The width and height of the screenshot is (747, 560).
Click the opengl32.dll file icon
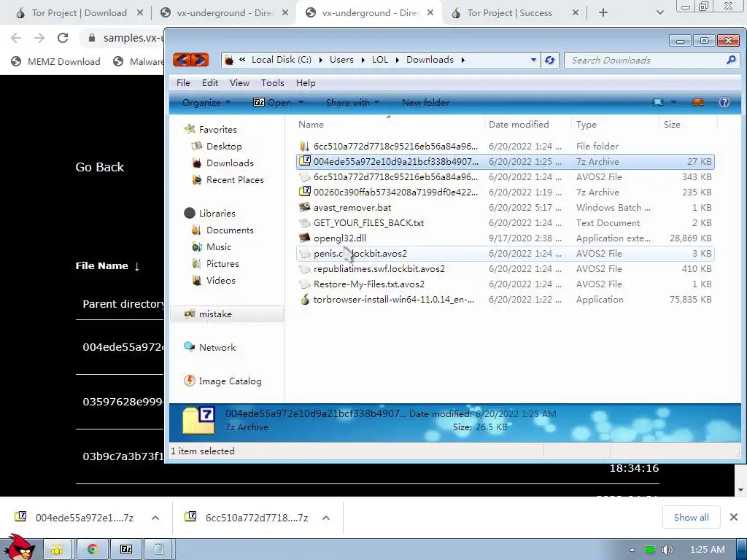304,238
